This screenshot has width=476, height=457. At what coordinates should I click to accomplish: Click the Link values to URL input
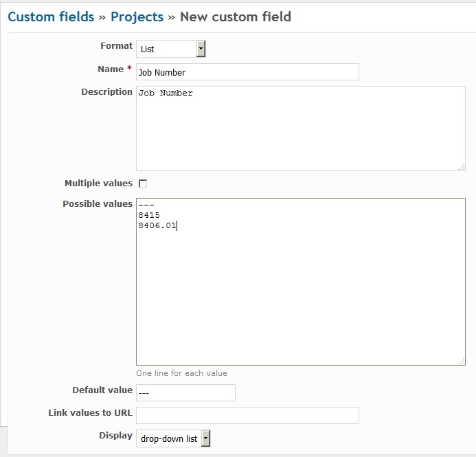[247, 415]
